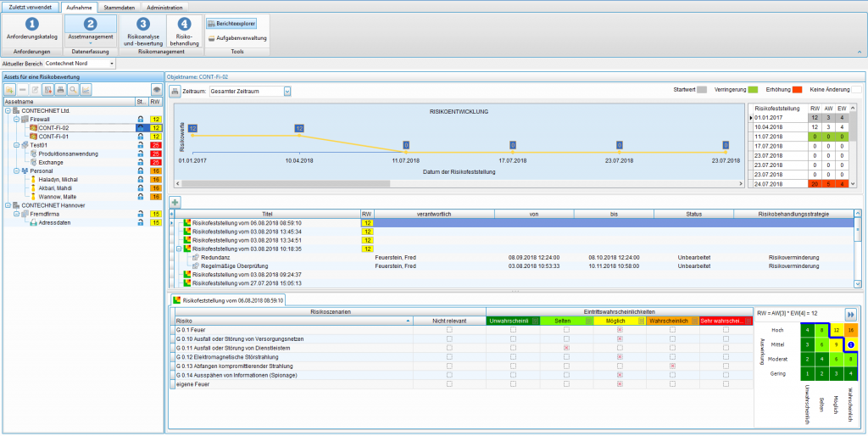Print the risk chart using printer icon
The height and width of the screenshot is (436, 868).
click(175, 91)
